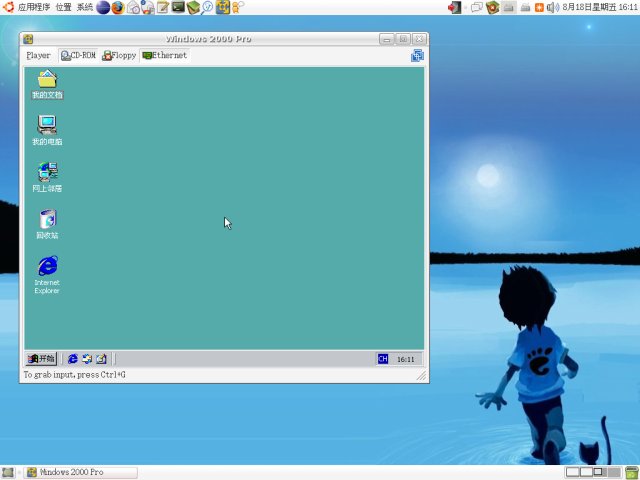The height and width of the screenshot is (480, 640).
Task: Select the 网上邻居 (Network Neighborhood) icon
Action: pyautogui.click(x=47, y=177)
